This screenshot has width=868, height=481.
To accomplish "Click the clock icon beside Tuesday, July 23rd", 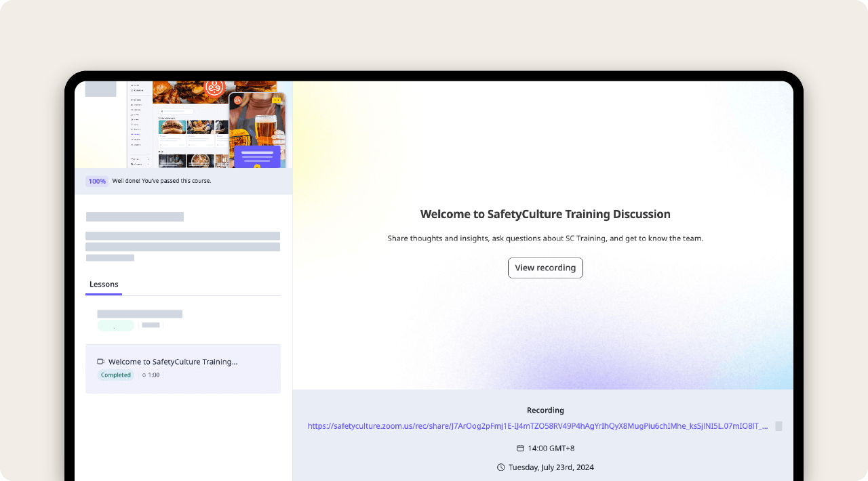I will [x=500, y=467].
